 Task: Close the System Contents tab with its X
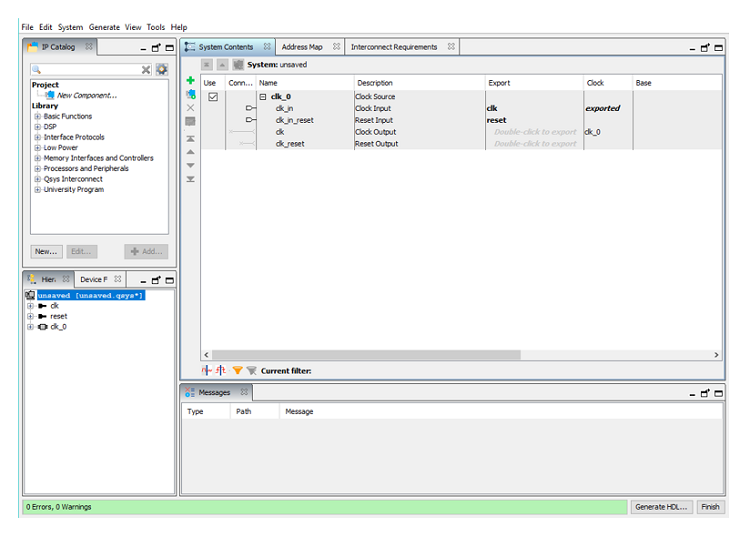point(267,46)
